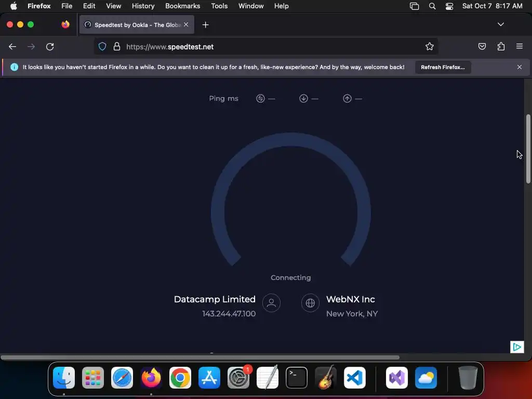This screenshot has width=532, height=399.
Task: Click the vertical page scrollbar thumb
Action: coord(528,149)
